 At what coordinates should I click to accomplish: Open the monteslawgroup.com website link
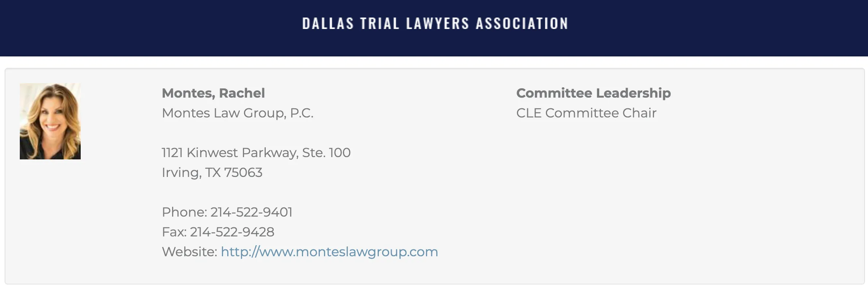329,252
